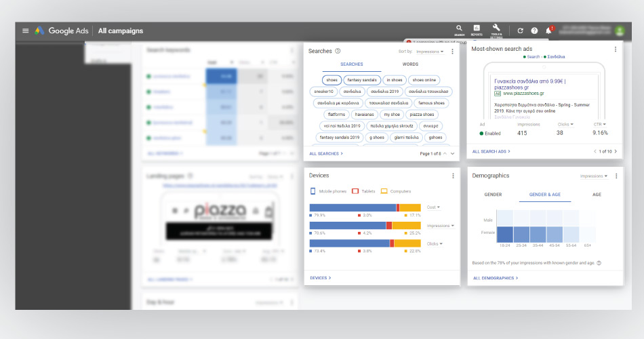Click the Computers legend icon
Viewport: 644px width, 339px height.
point(384,191)
